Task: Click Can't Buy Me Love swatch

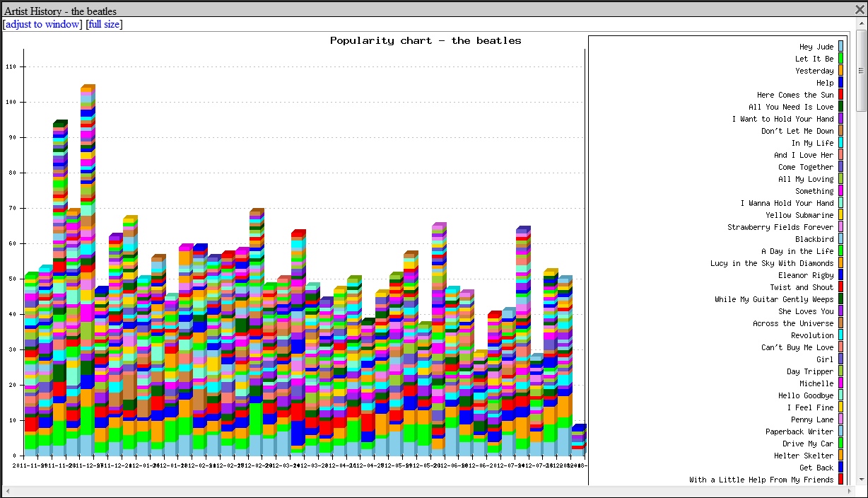Action: tap(840, 347)
